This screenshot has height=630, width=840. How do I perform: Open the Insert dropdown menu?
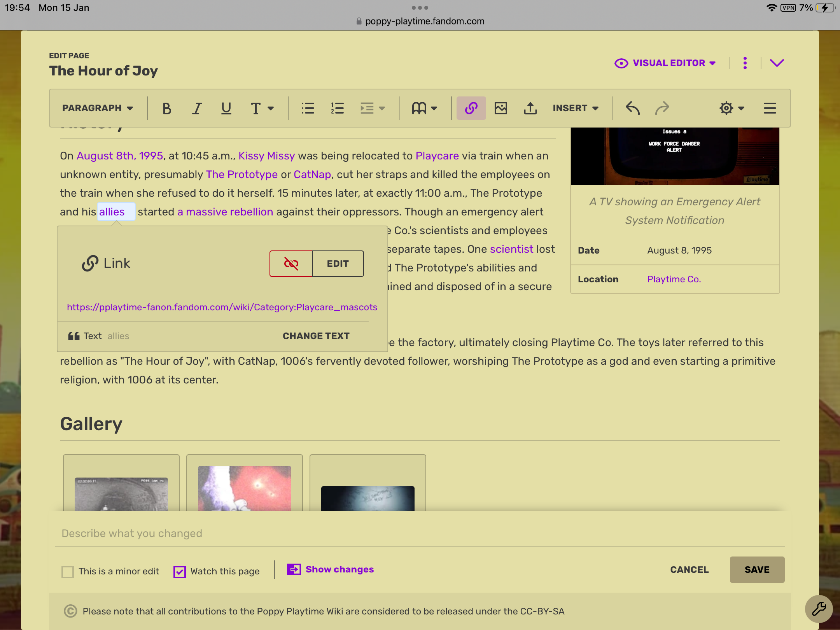576,108
